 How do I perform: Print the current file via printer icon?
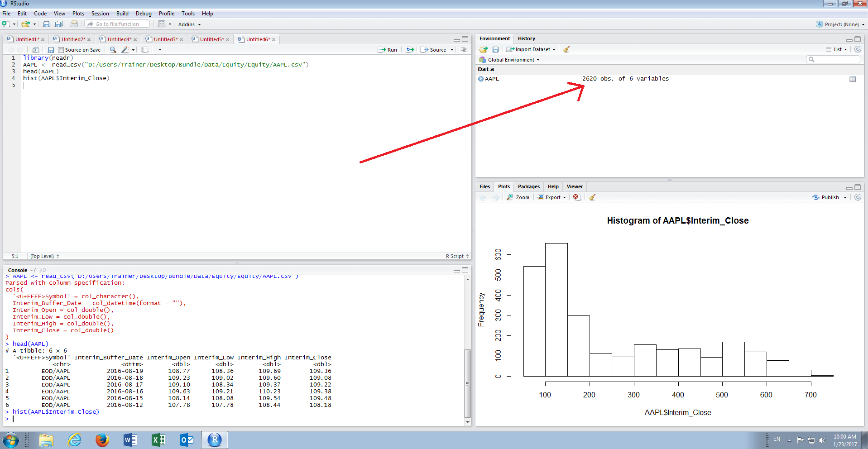click(x=74, y=24)
